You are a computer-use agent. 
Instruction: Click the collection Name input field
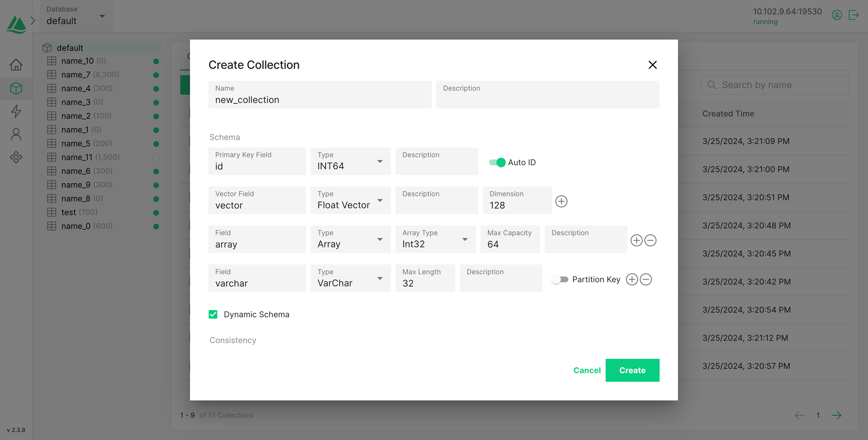pos(319,99)
